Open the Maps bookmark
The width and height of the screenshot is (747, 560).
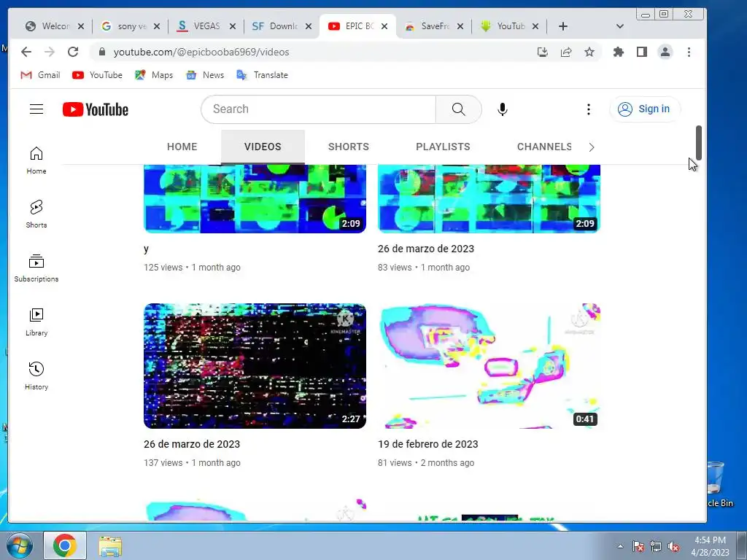pyautogui.click(x=154, y=75)
